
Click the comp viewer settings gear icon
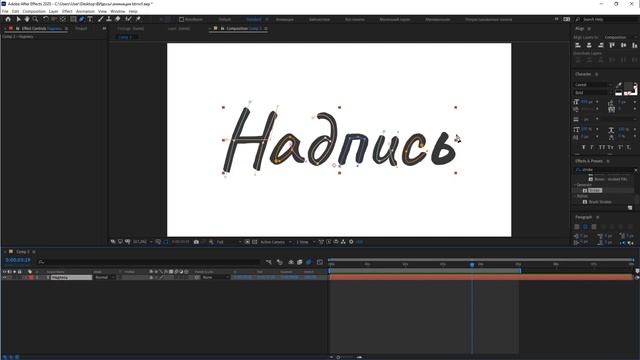click(351, 242)
